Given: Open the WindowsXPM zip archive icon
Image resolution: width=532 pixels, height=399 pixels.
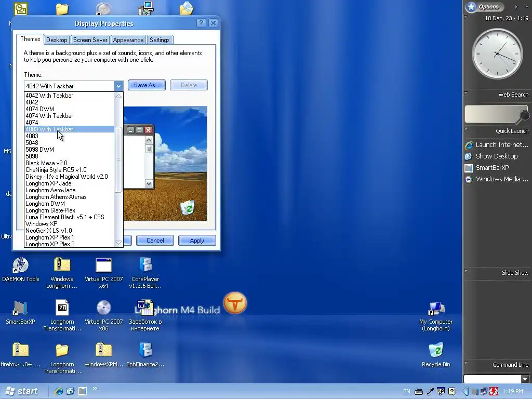Looking at the screenshot, I should [103, 350].
